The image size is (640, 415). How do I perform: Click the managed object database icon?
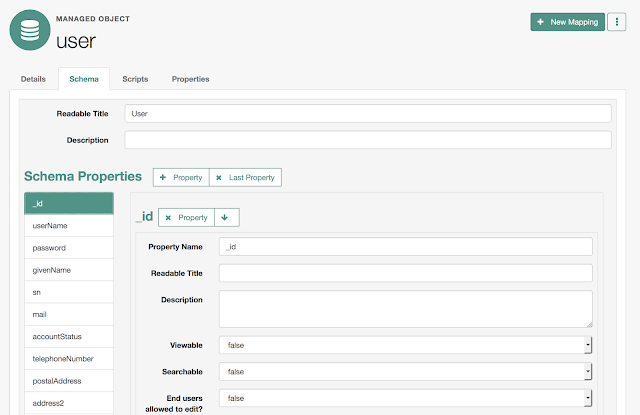coord(30,30)
